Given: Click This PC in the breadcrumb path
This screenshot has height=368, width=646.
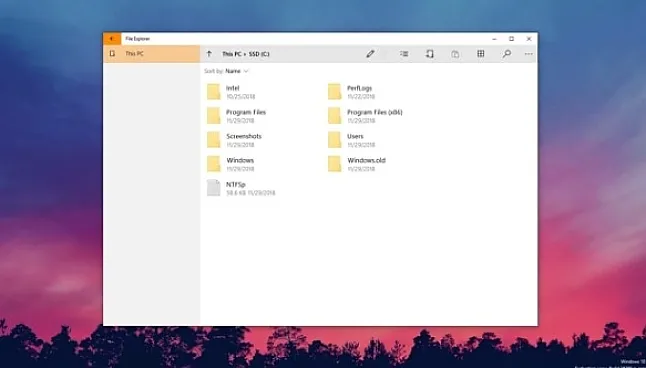Looking at the screenshot, I should coord(231,54).
